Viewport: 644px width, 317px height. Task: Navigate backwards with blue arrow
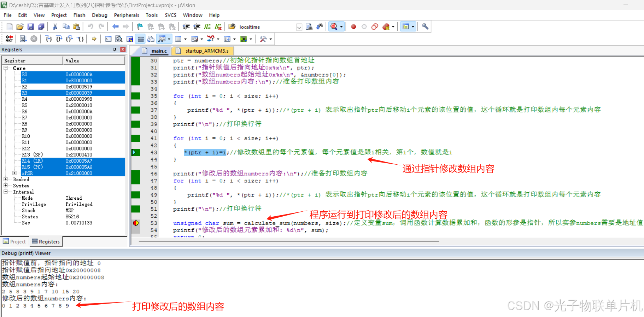click(x=115, y=27)
